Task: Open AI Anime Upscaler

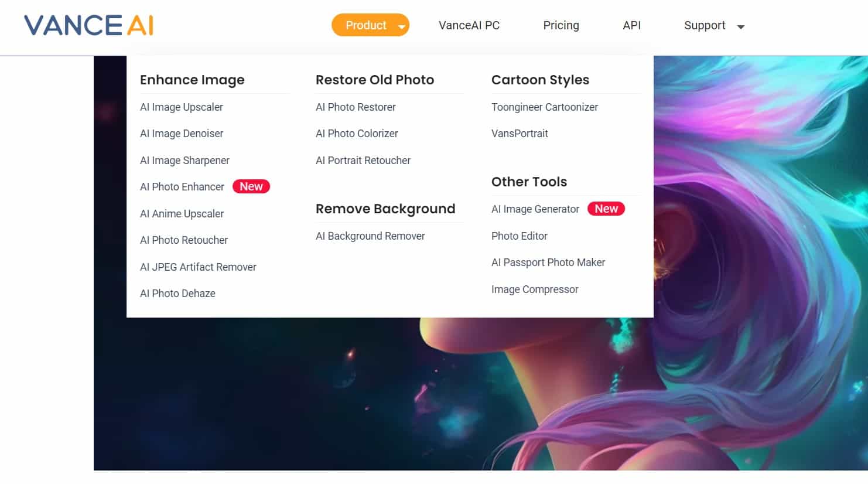Action: coord(182,214)
